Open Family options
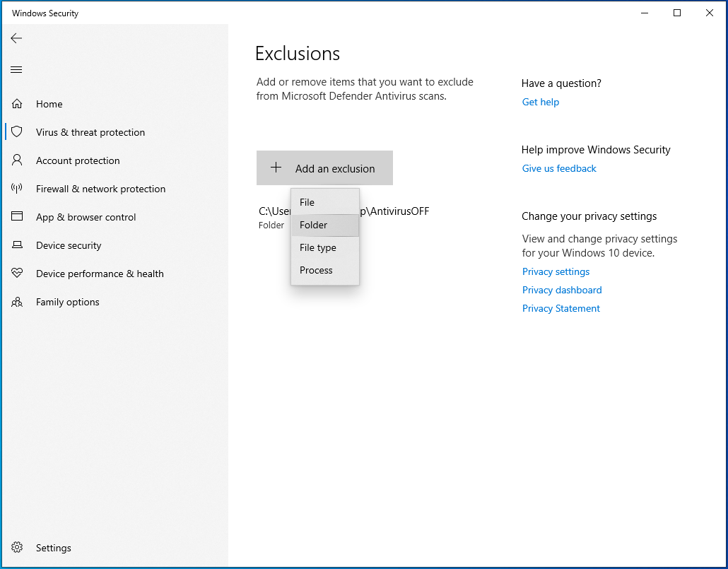The height and width of the screenshot is (569, 728). point(67,302)
